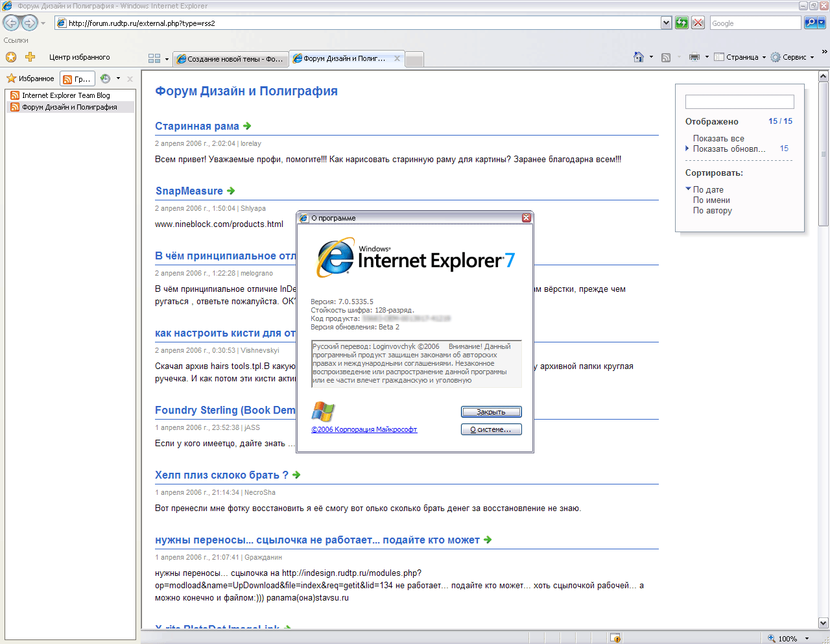The width and height of the screenshot is (830, 644).
Task: Close the 'Форум Дизайн и Полигр…' tab
Action: (397, 58)
